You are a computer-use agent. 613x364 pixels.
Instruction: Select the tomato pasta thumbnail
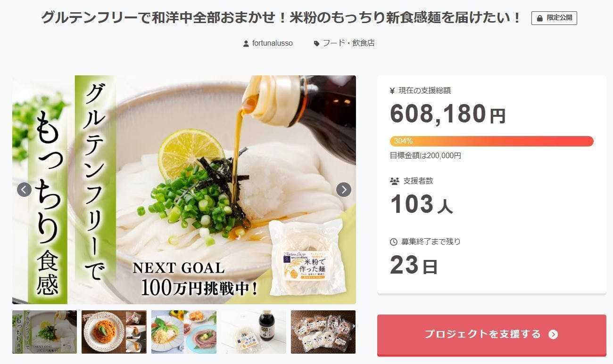pyautogui.click(x=114, y=332)
